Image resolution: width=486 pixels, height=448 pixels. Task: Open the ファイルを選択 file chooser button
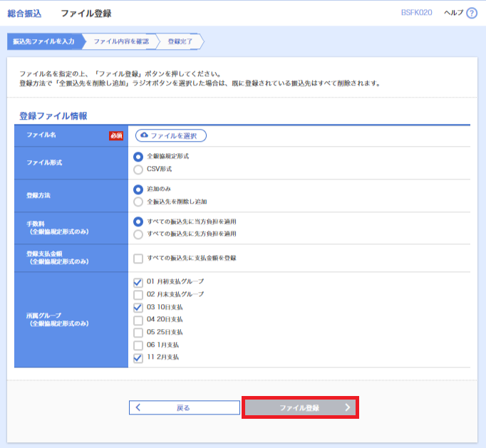point(171,136)
